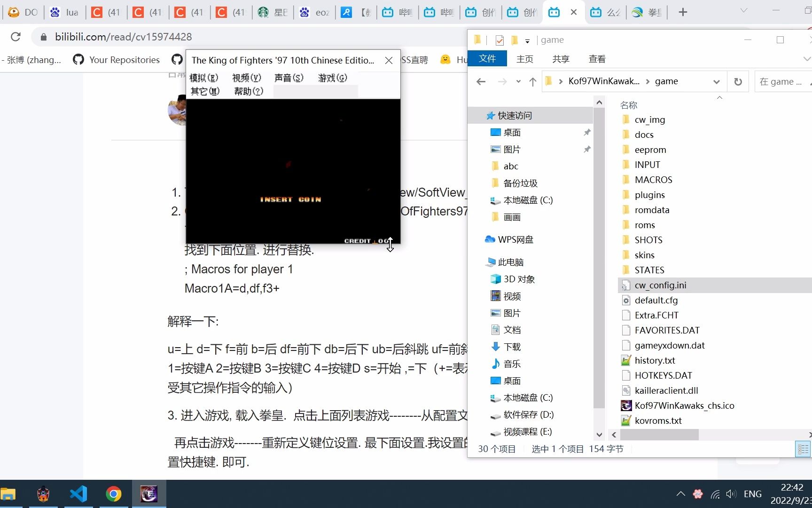The height and width of the screenshot is (508, 812).
Task: Select the roms folder
Action: pos(644,225)
